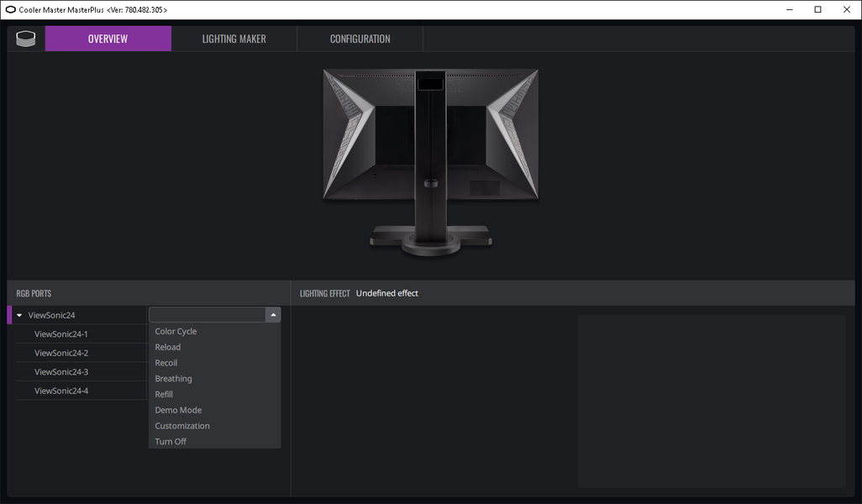Minimize the MasterPlus window
862x504 pixels.
(x=790, y=9)
